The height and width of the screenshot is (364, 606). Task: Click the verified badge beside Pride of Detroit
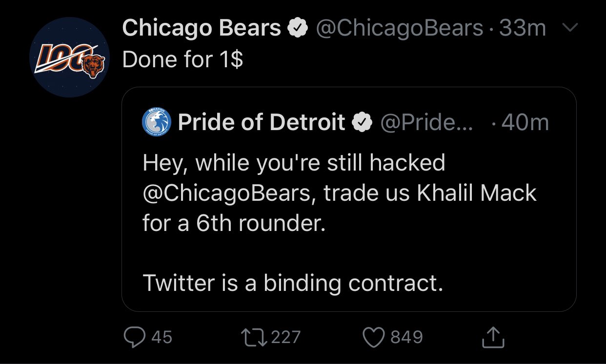361,123
